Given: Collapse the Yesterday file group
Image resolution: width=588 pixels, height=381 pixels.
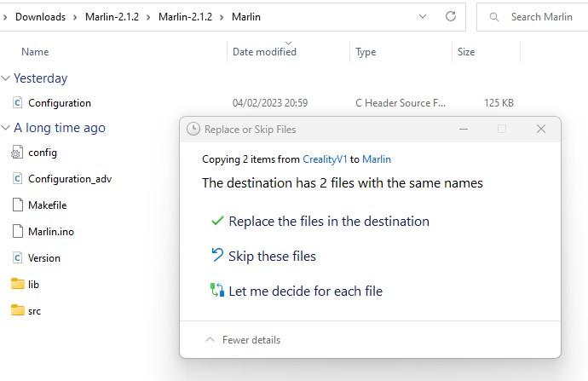Looking at the screenshot, I should point(6,78).
